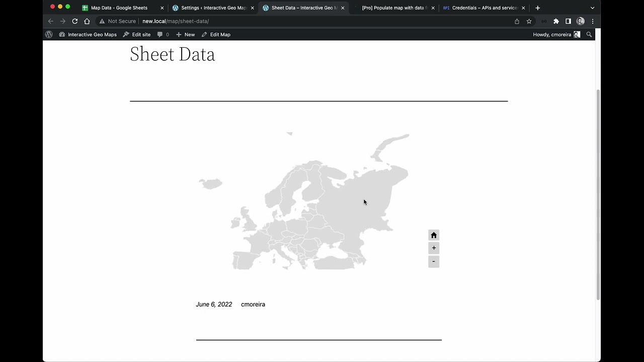The width and height of the screenshot is (644, 362).
Task: Click the browser forward arrow
Action: coord(63,21)
